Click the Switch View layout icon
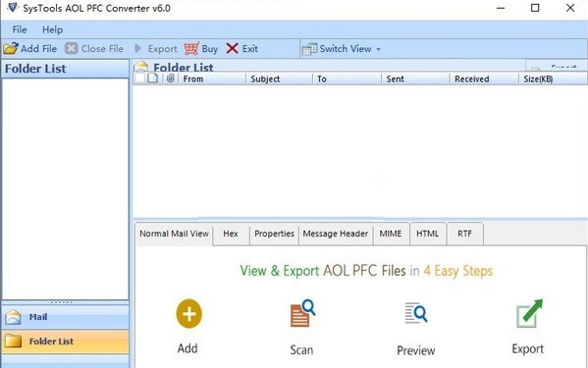The width and height of the screenshot is (588, 368). click(310, 49)
